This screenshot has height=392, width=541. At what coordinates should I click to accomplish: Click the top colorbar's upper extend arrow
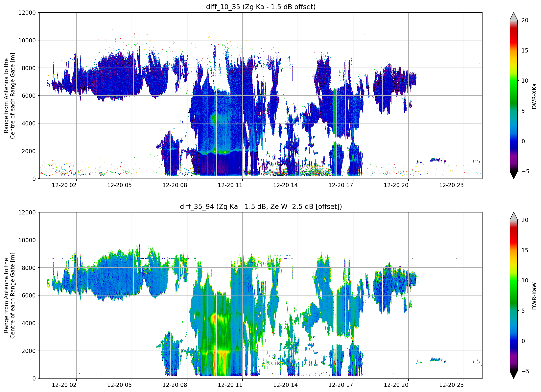[x=514, y=16]
